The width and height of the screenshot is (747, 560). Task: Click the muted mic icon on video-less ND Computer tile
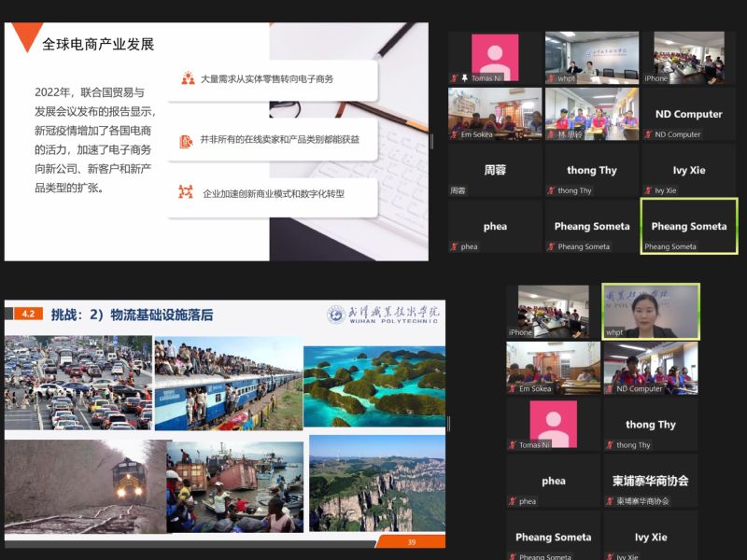click(648, 134)
